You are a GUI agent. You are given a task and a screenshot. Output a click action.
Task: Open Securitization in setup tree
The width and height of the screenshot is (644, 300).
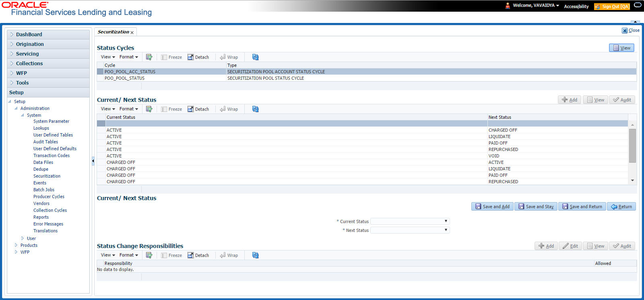point(47,176)
